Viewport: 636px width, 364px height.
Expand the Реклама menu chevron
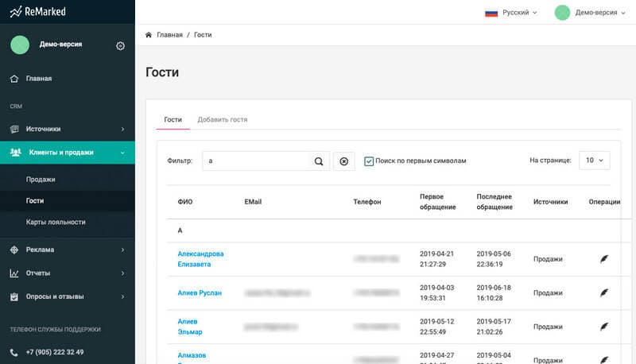122,250
